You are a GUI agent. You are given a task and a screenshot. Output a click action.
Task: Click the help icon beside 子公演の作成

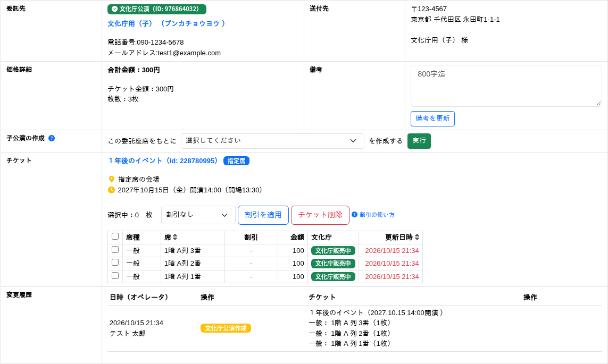[x=52, y=138]
